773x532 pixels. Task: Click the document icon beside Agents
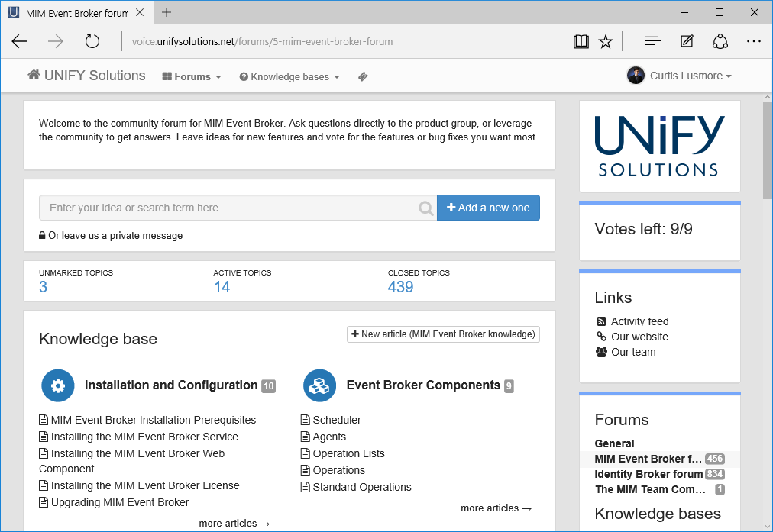pos(306,437)
